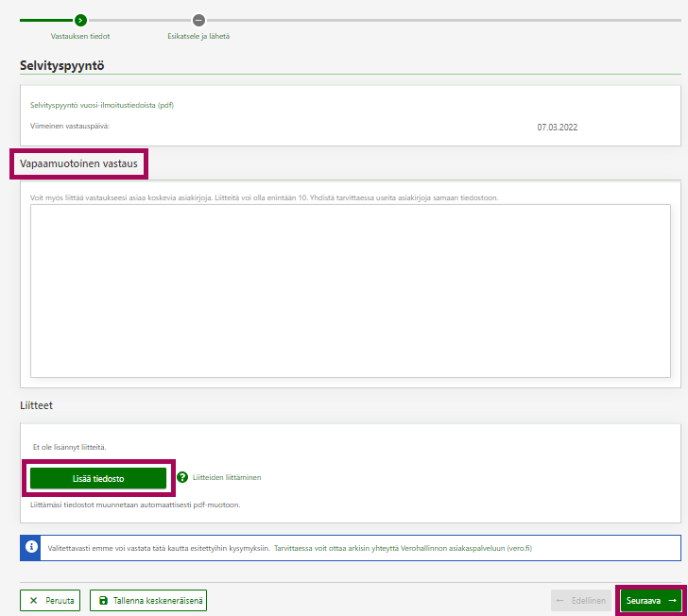Click the Edellinen button text

588,600
